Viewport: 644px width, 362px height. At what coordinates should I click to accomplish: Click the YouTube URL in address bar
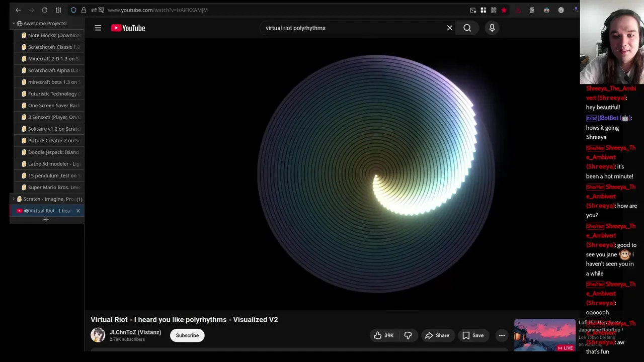tap(157, 10)
